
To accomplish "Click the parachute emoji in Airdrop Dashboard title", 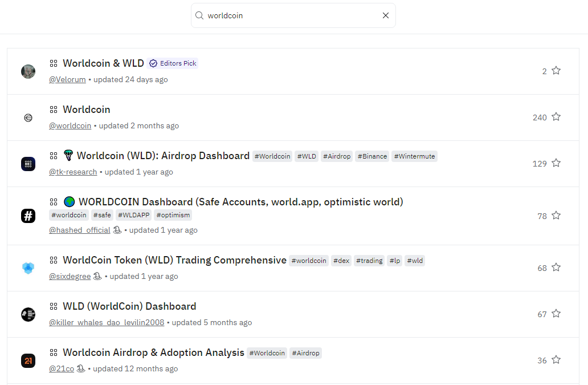I will [68, 155].
